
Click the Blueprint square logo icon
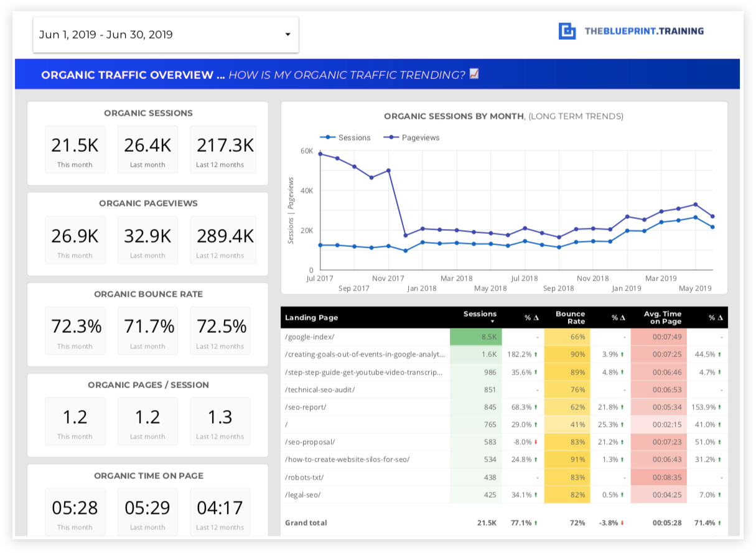(x=567, y=31)
